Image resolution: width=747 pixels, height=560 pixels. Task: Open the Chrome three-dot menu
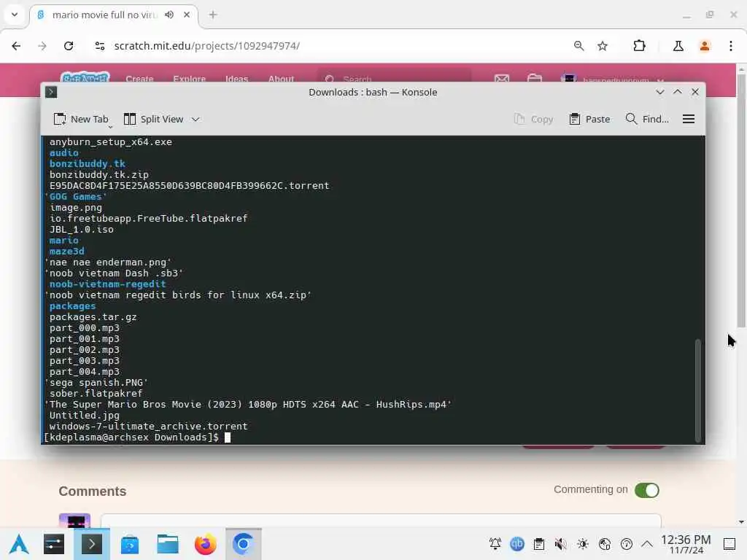(x=731, y=46)
